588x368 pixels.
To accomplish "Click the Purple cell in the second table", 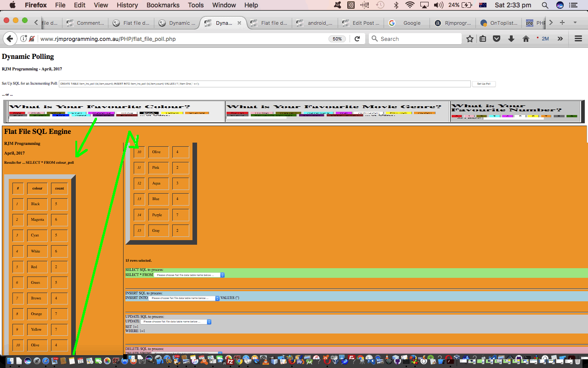I will 158,215.
